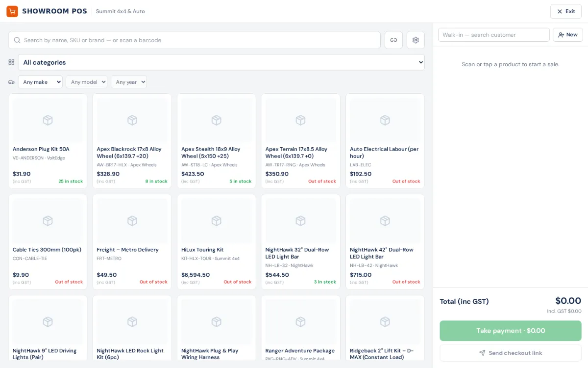Viewport: 588px width, 368px height.
Task: Click the category grid icon
Action: point(11,62)
